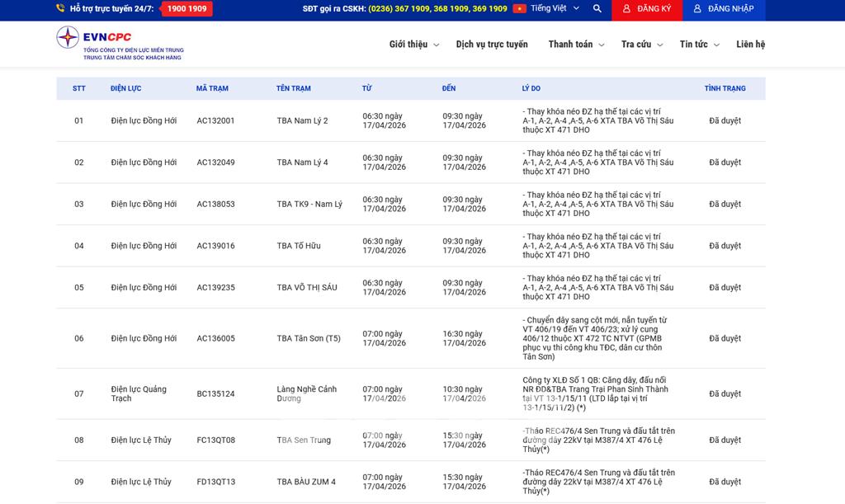Click the Mã trạm column header
Viewport: 845px width, 504px height.
(212, 88)
